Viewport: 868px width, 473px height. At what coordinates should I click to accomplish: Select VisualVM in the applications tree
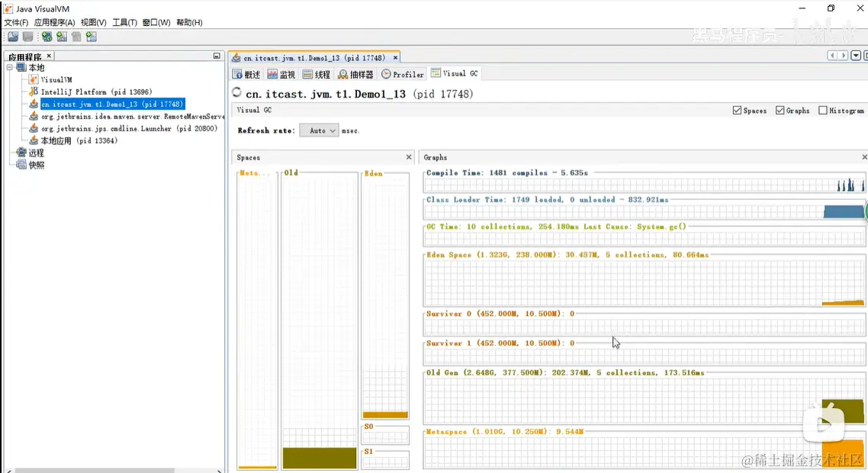(56, 79)
